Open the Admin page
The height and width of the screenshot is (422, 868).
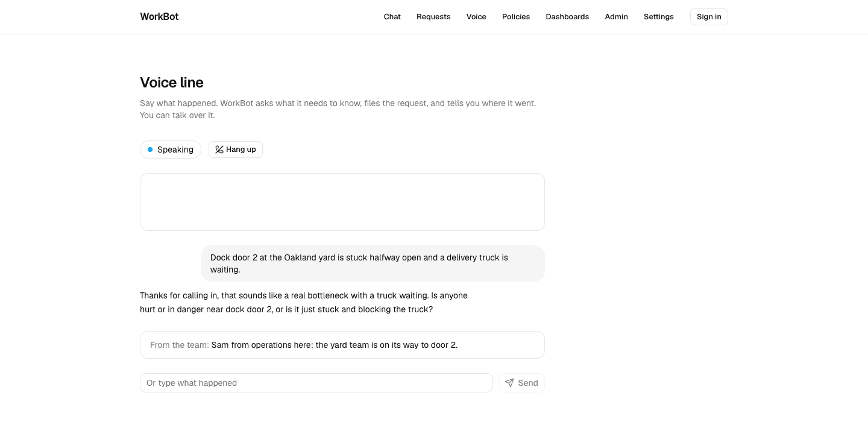pyautogui.click(x=617, y=17)
